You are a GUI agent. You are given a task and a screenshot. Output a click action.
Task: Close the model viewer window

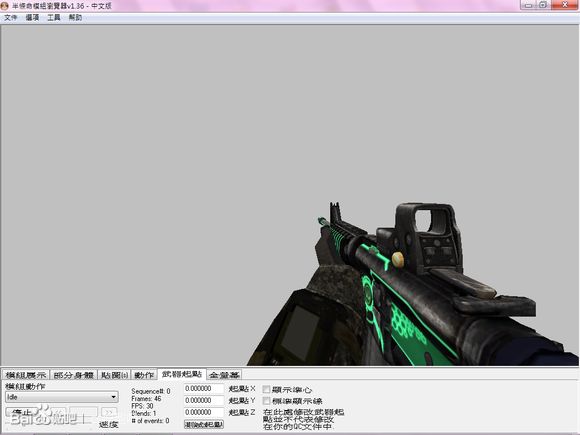pos(565,5)
